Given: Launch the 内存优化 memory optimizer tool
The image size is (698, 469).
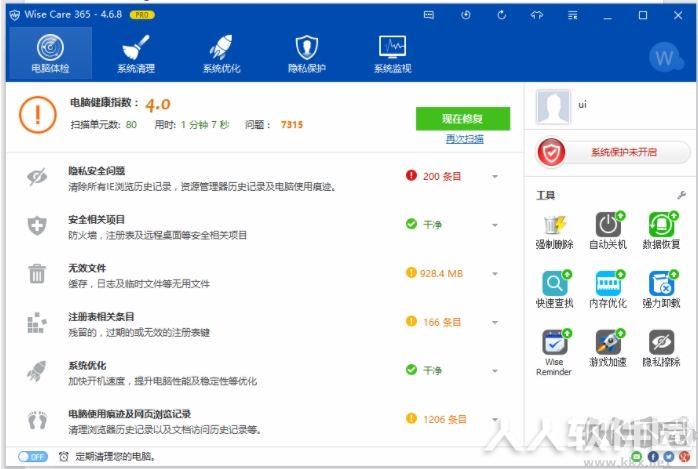Looking at the screenshot, I should point(608,290).
